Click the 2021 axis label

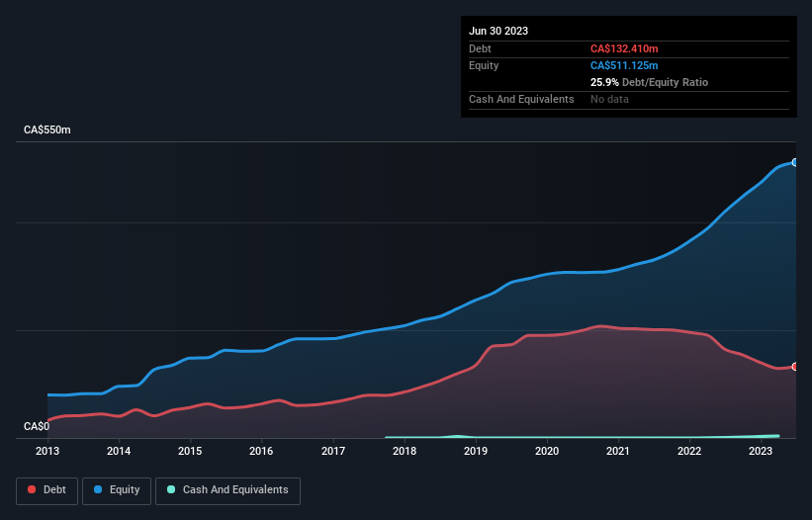[618, 451]
